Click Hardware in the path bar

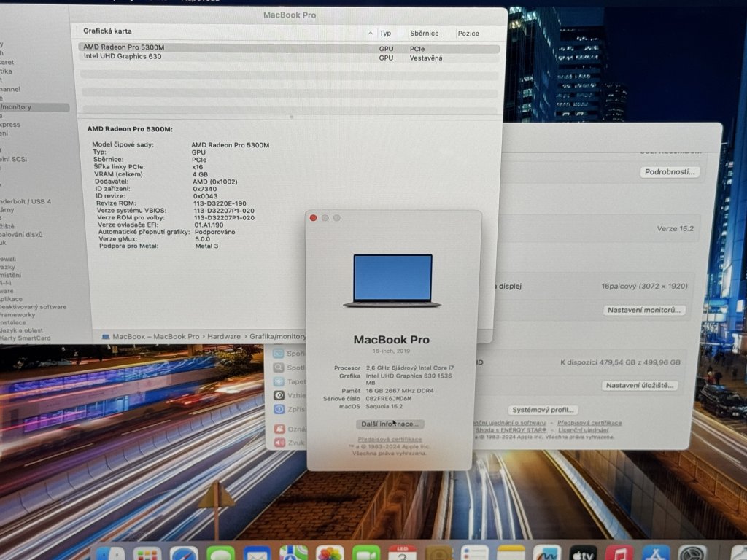224,337
